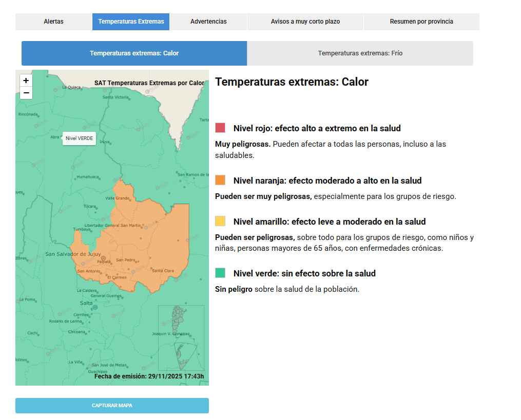
Task: Click the yellow level color swatch
Action: pyautogui.click(x=220, y=221)
